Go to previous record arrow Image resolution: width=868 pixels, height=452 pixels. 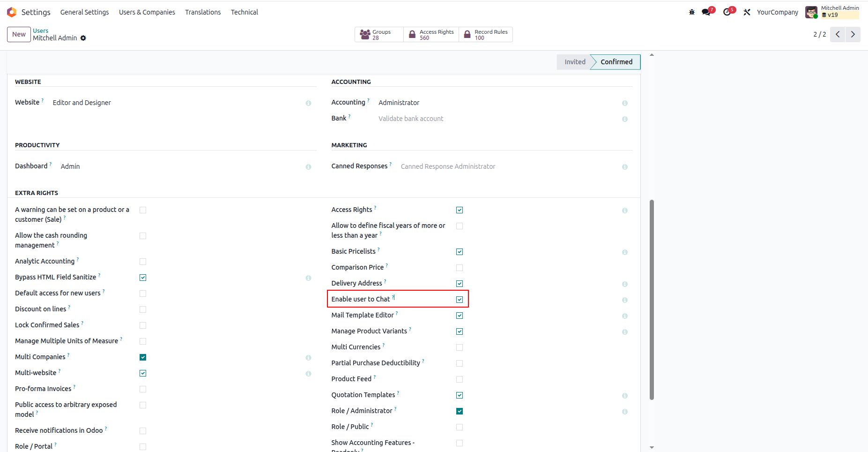[838, 34]
